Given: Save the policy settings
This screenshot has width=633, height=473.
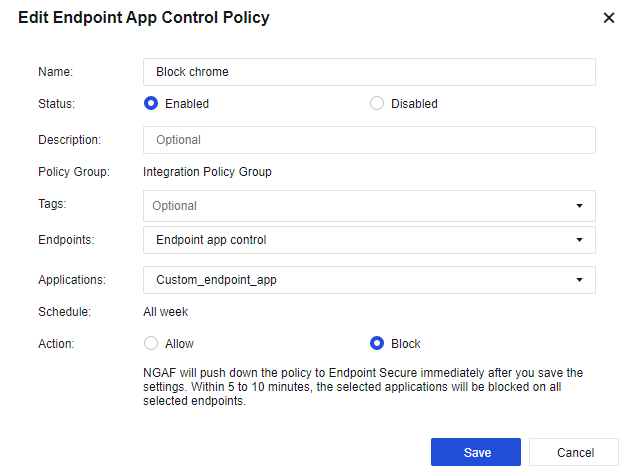Looking at the screenshot, I should (476, 452).
